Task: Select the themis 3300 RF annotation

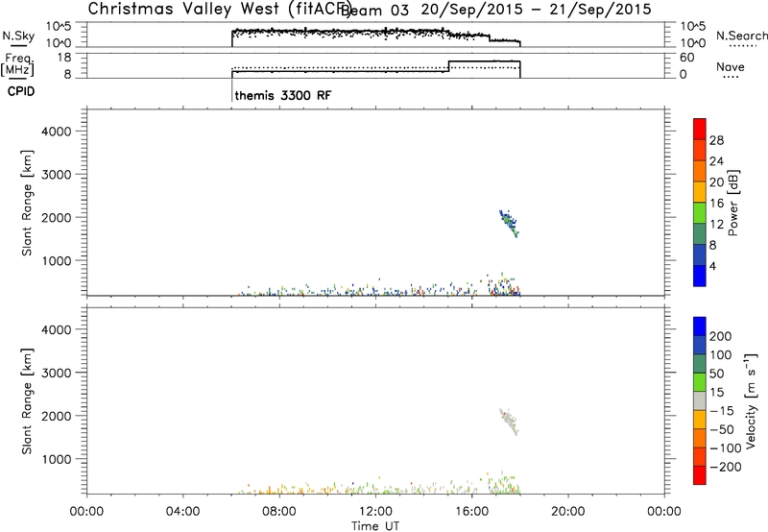Action: pyautogui.click(x=283, y=95)
